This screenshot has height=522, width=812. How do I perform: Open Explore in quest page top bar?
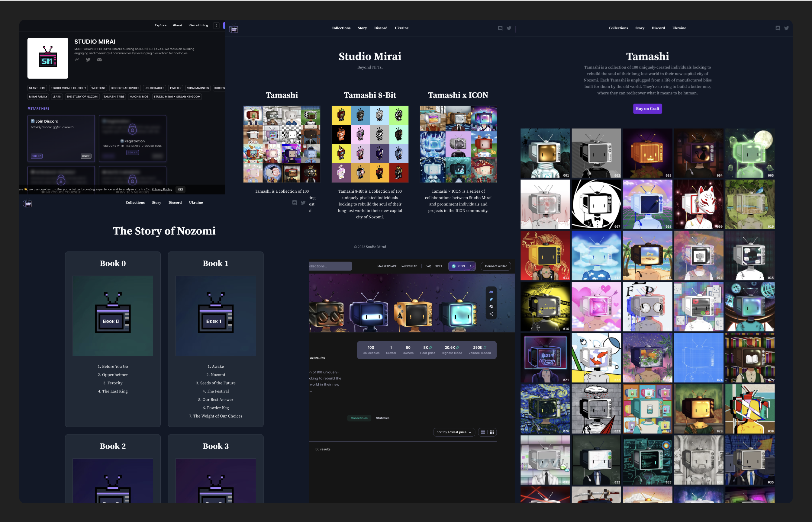pos(160,25)
